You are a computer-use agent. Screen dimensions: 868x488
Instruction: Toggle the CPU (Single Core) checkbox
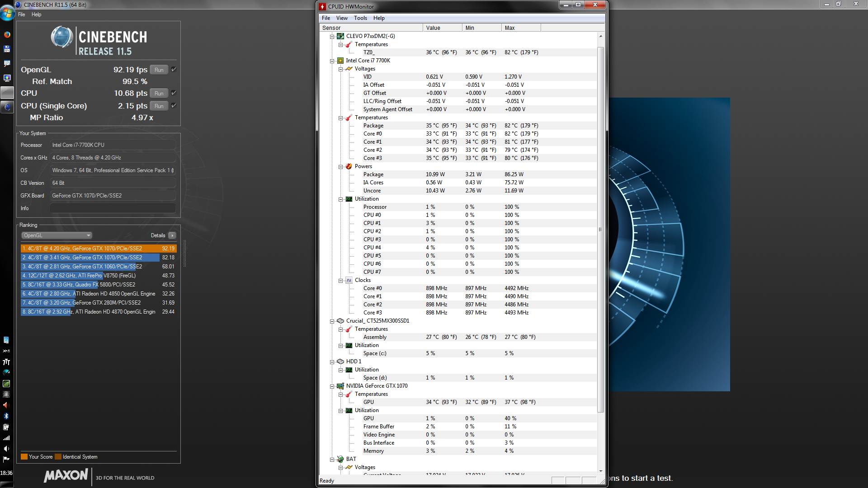[174, 106]
